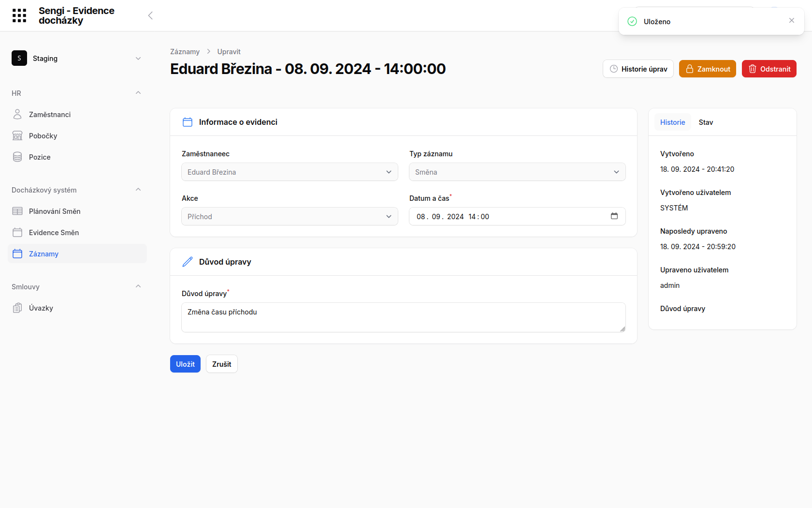Click the Pozice database icon
Screen dimensions: 812x508
[17, 157]
